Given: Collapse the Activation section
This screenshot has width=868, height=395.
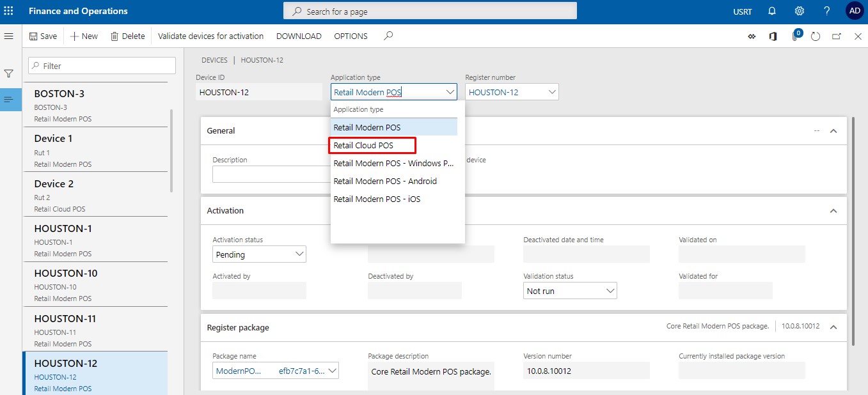Looking at the screenshot, I should pos(833,210).
